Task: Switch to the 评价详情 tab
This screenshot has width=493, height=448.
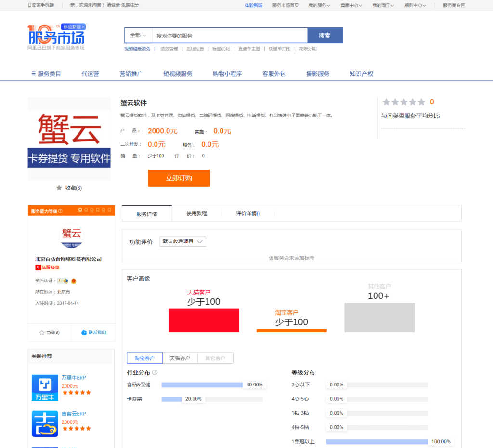Action: coord(248,213)
